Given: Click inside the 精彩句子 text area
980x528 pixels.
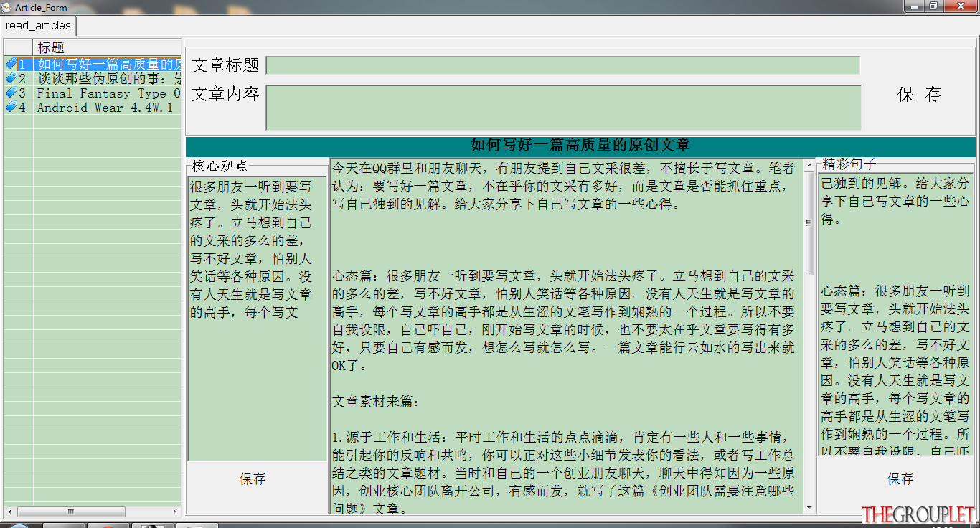Looking at the screenshot, I should [896, 313].
